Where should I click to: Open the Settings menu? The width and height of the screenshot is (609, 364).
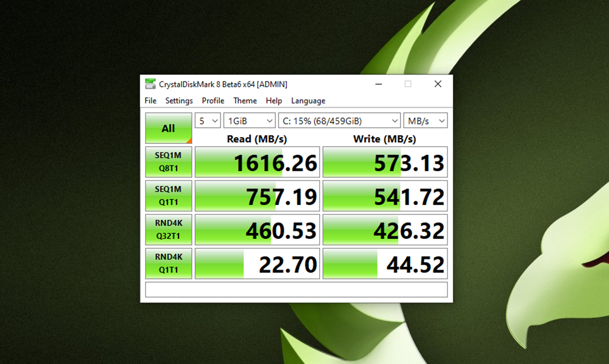(x=179, y=101)
